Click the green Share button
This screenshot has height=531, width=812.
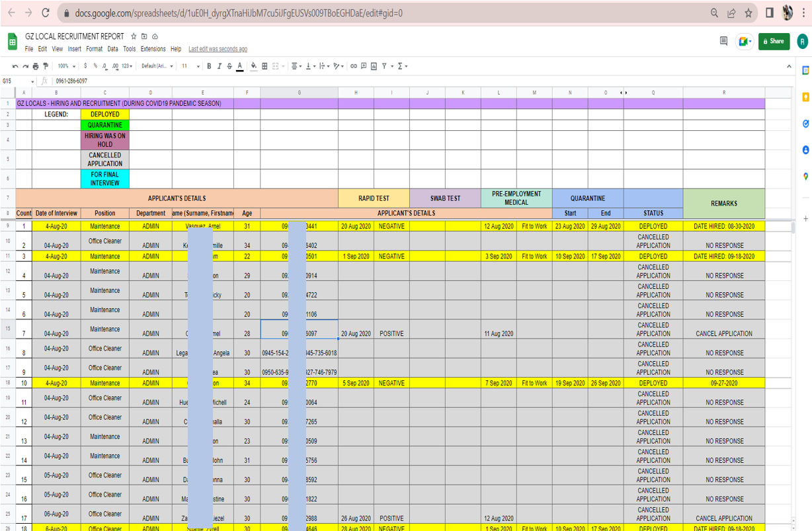click(774, 41)
